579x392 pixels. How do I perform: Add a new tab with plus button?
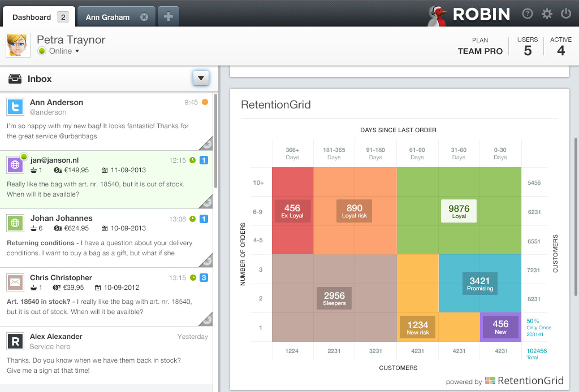(168, 16)
